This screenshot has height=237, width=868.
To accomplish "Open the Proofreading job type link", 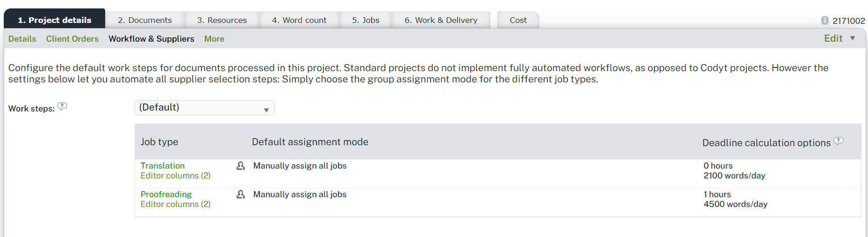I will point(166,194).
